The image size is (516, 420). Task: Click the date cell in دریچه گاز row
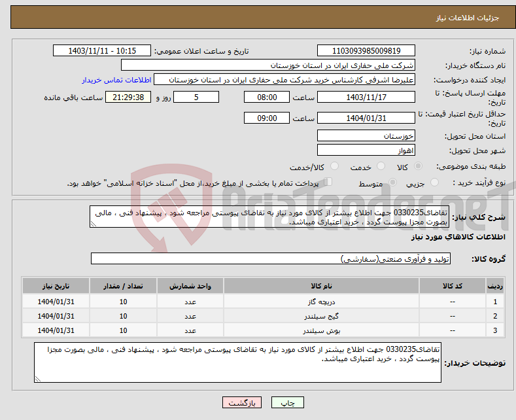[56, 302]
